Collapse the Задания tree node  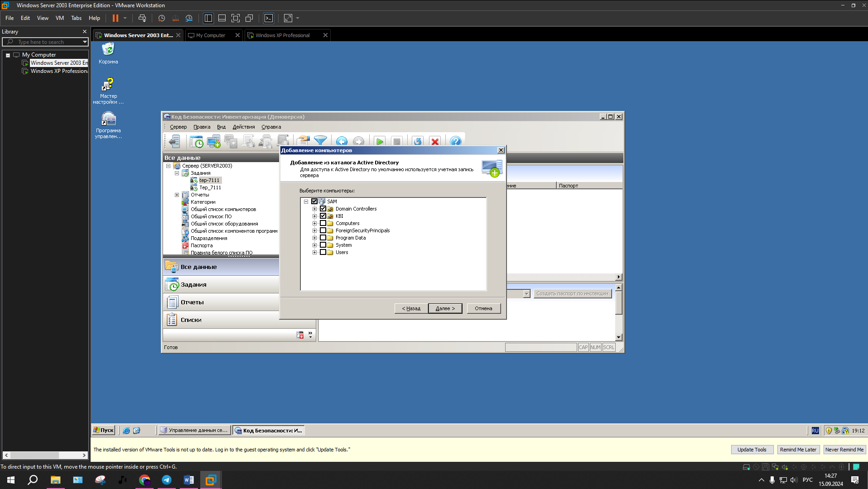(x=177, y=173)
